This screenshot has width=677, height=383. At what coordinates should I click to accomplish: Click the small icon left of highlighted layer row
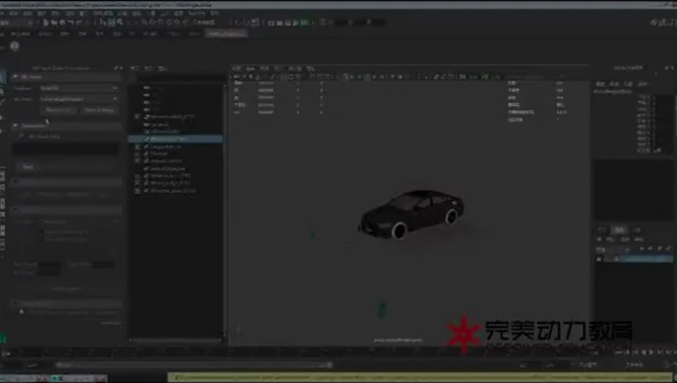[599, 259]
